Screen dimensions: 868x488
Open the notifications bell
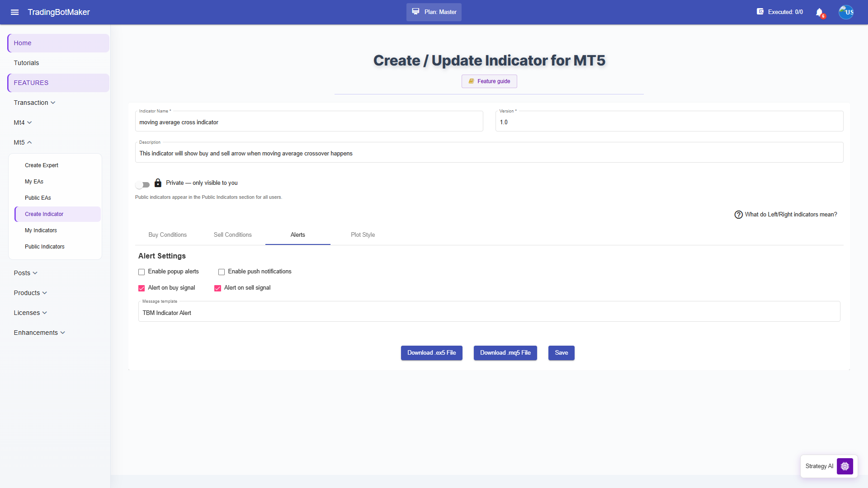820,12
